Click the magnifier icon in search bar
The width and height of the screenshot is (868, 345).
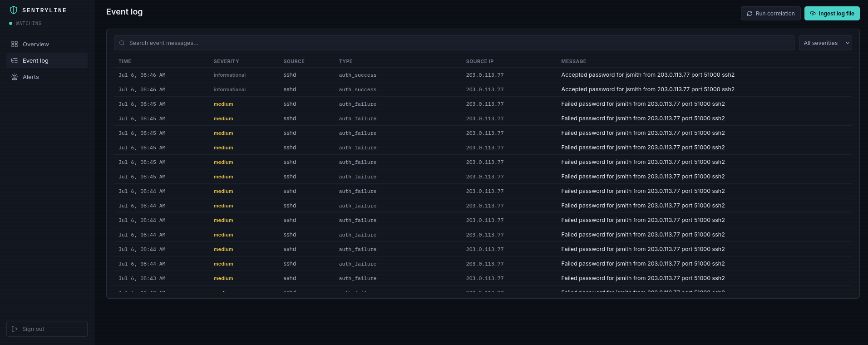pyautogui.click(x=122, y=43)
